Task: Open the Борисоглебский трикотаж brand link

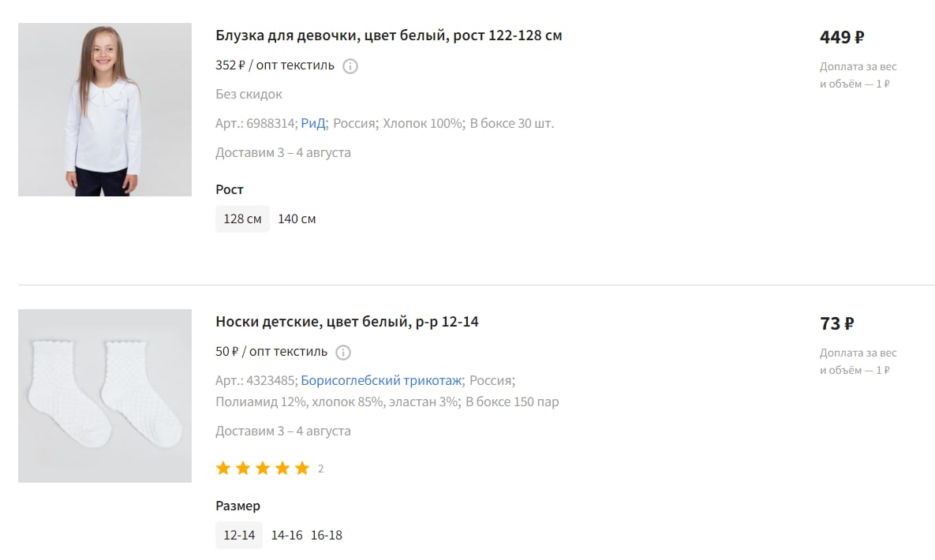Action: 382,380
